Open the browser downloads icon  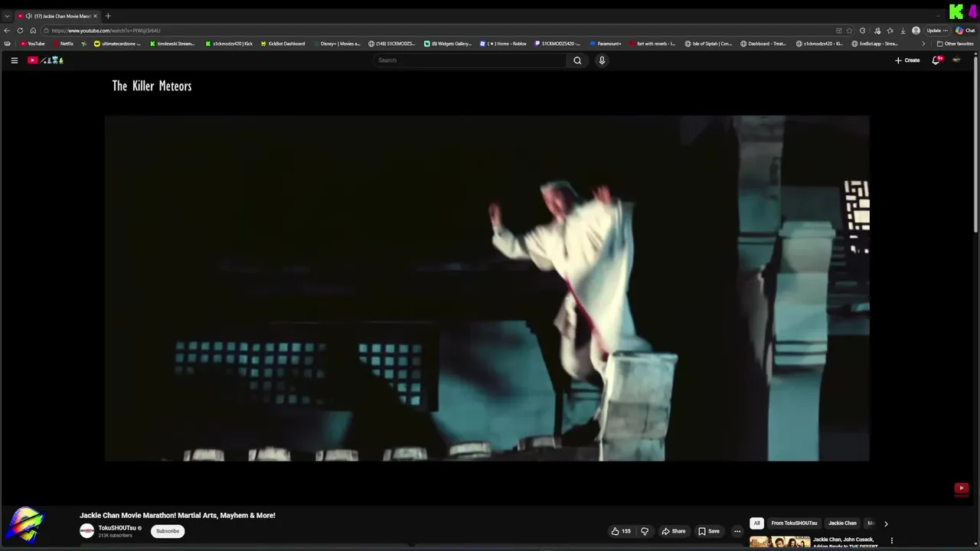coord(903,31)
